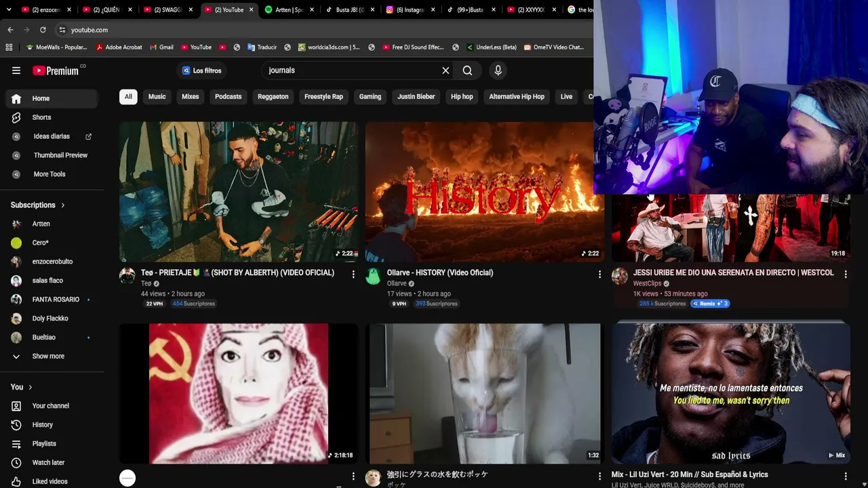
Task: Open the Artten subscription channel
Action: (52, 224)
